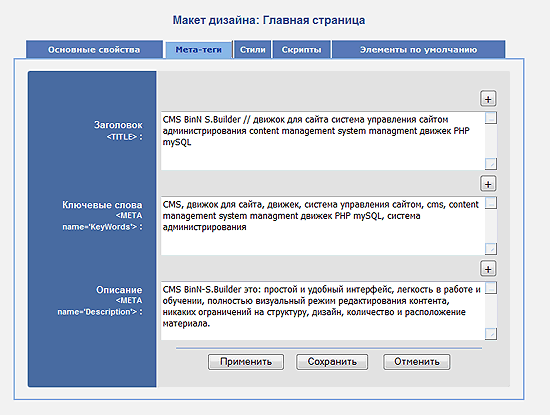Image resolution: width=550 pixels, height=415 pixels.
Task: Click the scroll up arrow in the Заголовок textarea
Action: (491, 118)
